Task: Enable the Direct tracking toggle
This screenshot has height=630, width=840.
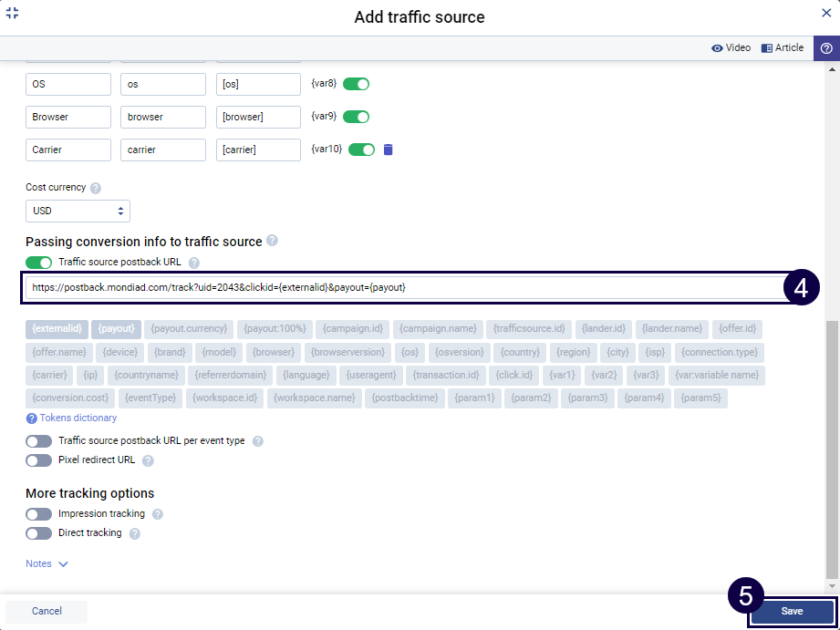Action: pos(38,533)
